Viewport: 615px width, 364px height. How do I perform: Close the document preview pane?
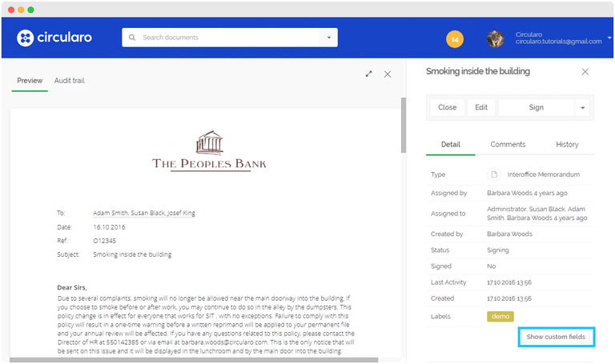[388, 74]
